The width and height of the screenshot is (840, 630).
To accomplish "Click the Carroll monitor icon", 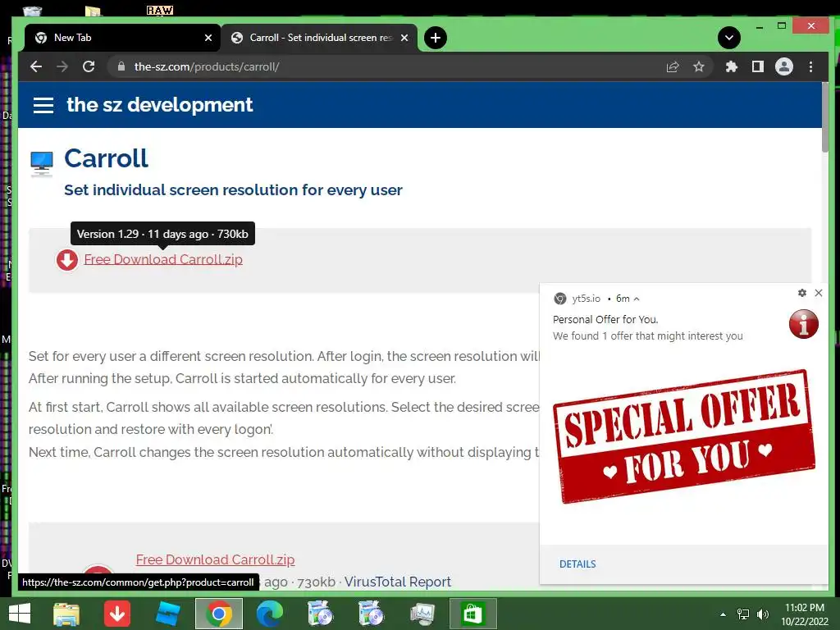I will [x=42, y=163].
